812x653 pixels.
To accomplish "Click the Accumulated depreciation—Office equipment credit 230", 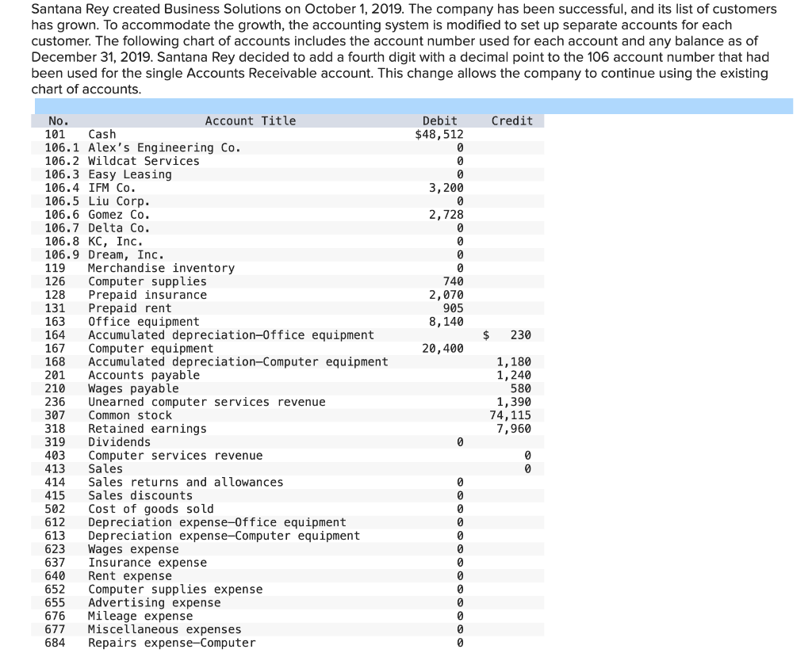I will coord(523,334).
